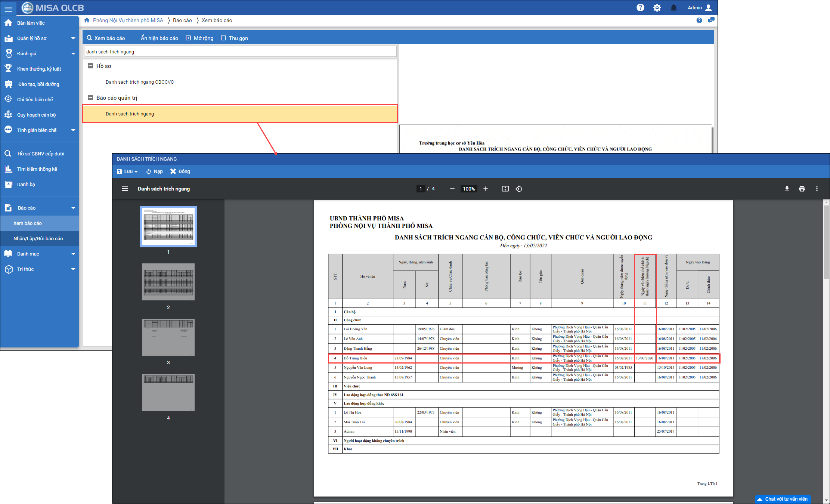Toggle the main hamburger navigation menu
The width and height of the screenshot is (830, 504).
(8, 8)
